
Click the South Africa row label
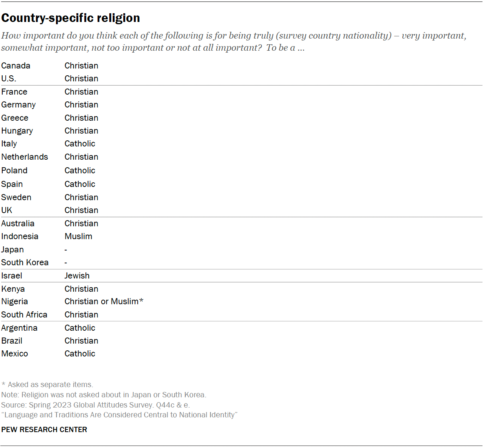(x=24, y=315)
